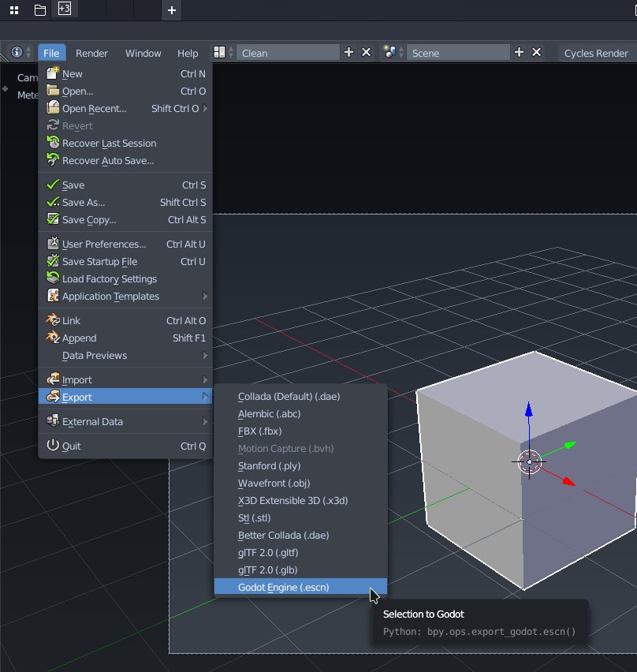Select Stanford (.ply) export option
The width and height of the screenshot is (637, 672).
click(x=300, y=466)
